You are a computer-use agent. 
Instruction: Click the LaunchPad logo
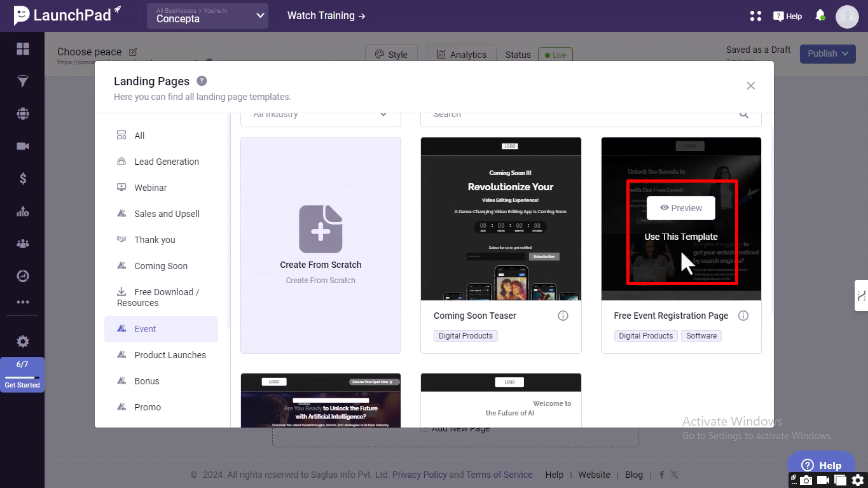[67, 15]
